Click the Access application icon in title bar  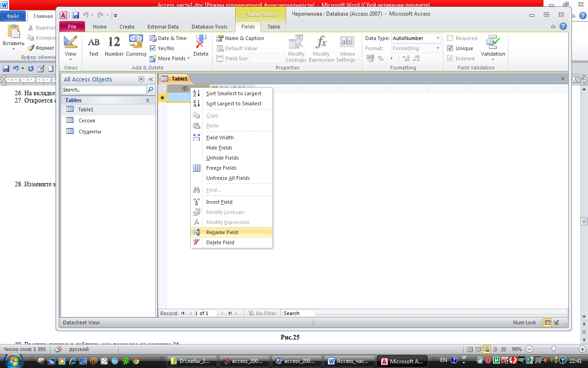pos(63,15)
